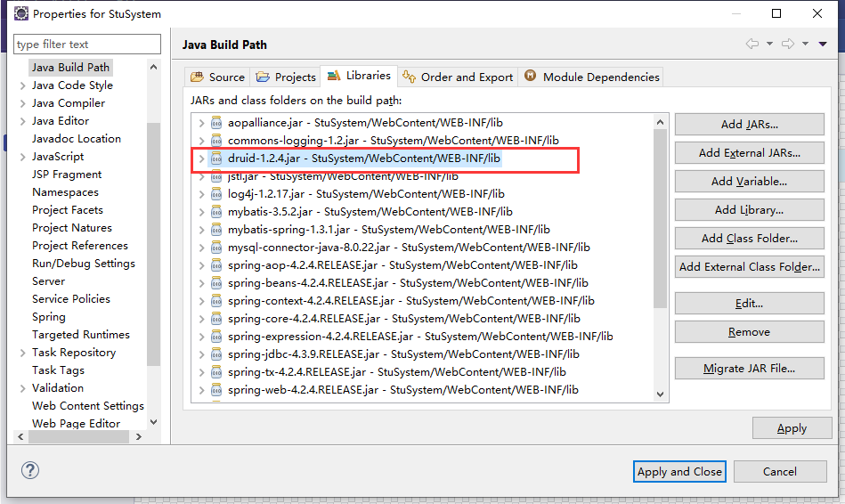Screen dimensions: 845x504
Task: Select Targeted Runtimes in the tree
Action: coord(81,335)
